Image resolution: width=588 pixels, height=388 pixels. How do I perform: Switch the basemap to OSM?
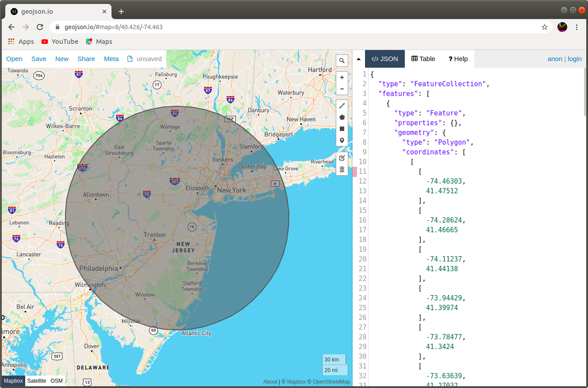point(57,380)
